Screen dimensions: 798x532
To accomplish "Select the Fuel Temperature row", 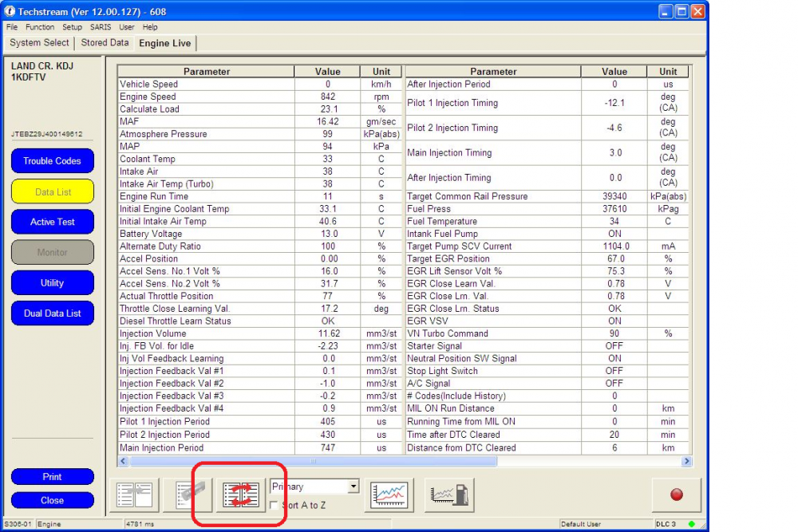I will pos(547,221).
